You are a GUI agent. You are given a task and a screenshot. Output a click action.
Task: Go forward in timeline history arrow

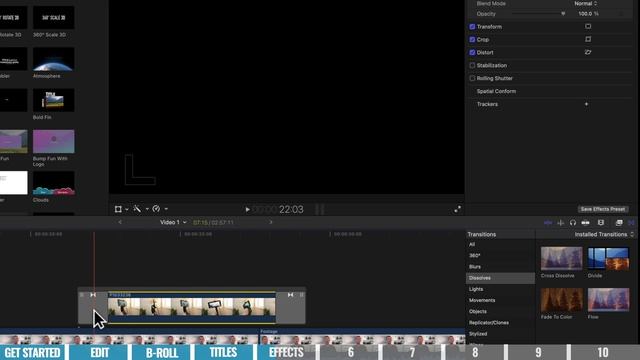[x=271, y=222]
